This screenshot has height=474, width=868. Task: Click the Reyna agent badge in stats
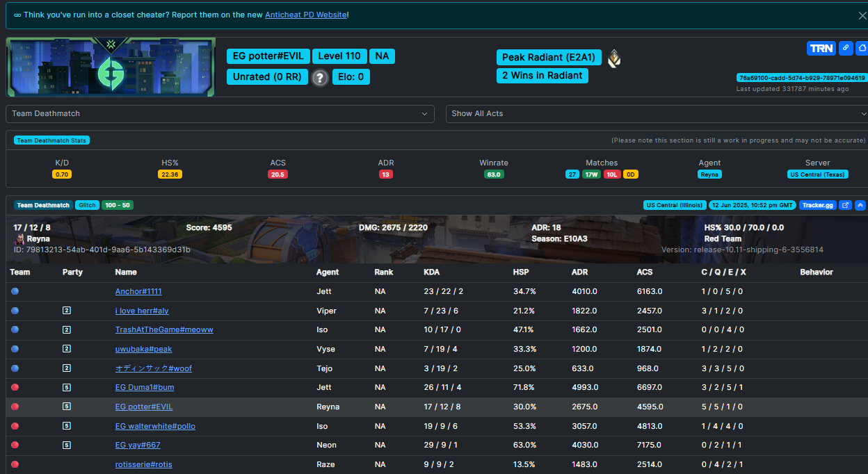tap(709, 174)
